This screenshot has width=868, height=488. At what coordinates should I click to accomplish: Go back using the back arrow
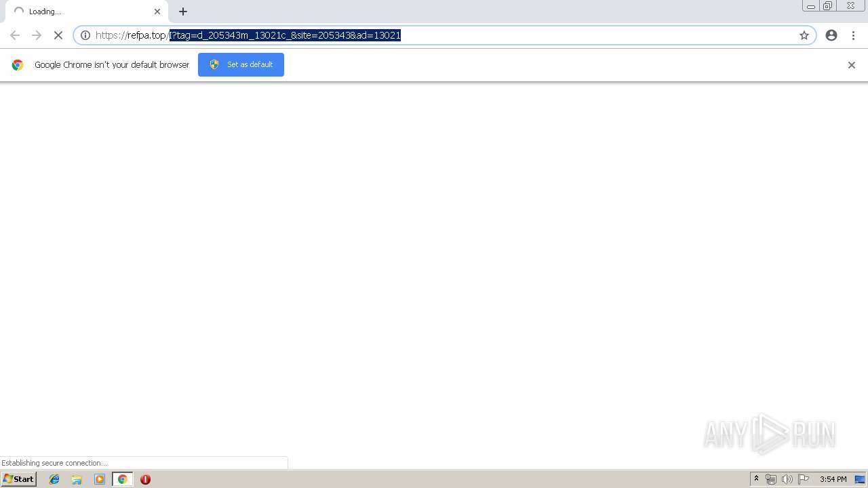point(15,35)
